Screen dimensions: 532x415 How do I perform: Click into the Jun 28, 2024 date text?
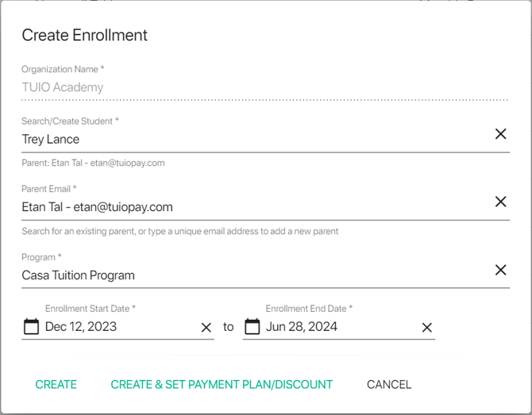pyautogui.click(x=302, y=327)
